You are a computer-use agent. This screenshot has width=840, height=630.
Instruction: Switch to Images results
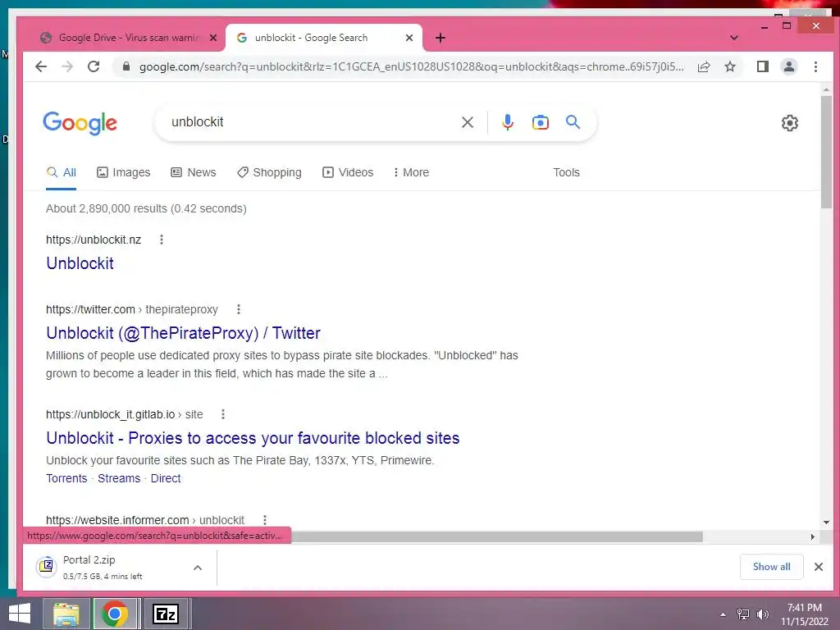click(x=123, y=172)
